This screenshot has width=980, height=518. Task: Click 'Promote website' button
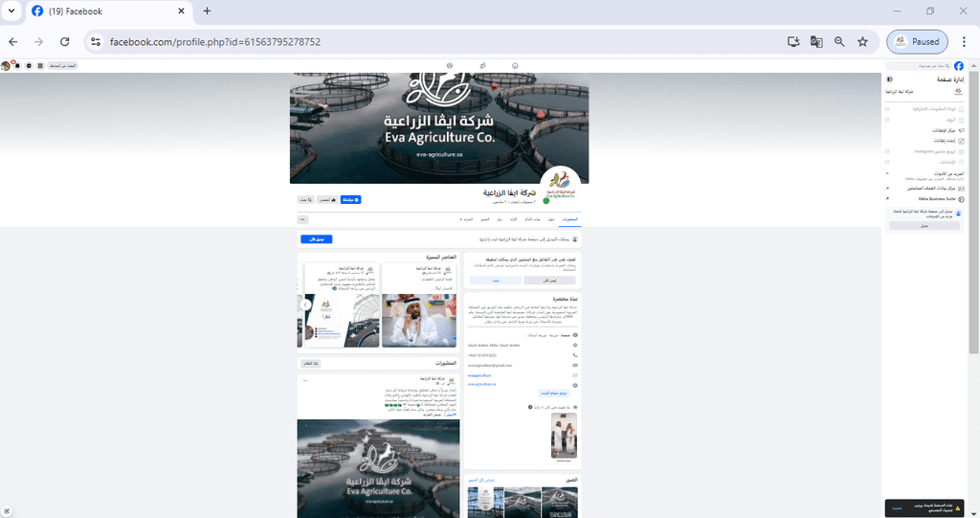click(x=554, y=393)
